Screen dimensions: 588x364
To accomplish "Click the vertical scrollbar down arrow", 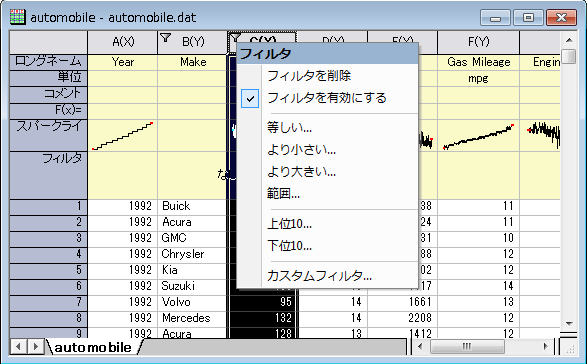I will pyautogui.click(x=569, y=323).
